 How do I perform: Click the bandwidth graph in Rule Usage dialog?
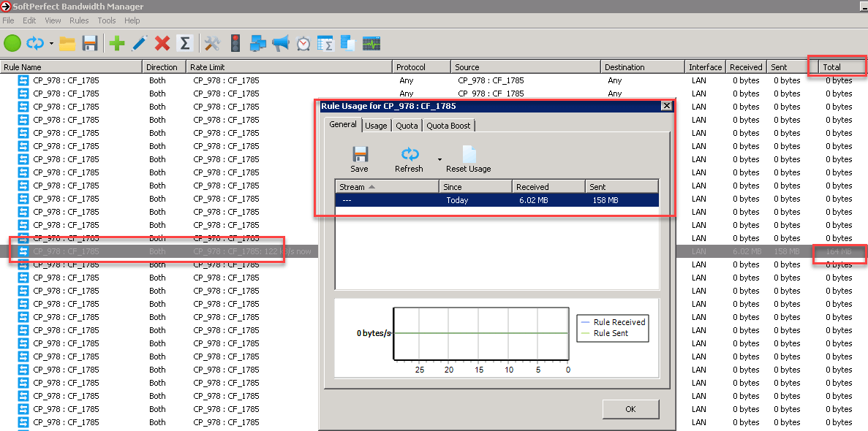click(x=480, y=333)
